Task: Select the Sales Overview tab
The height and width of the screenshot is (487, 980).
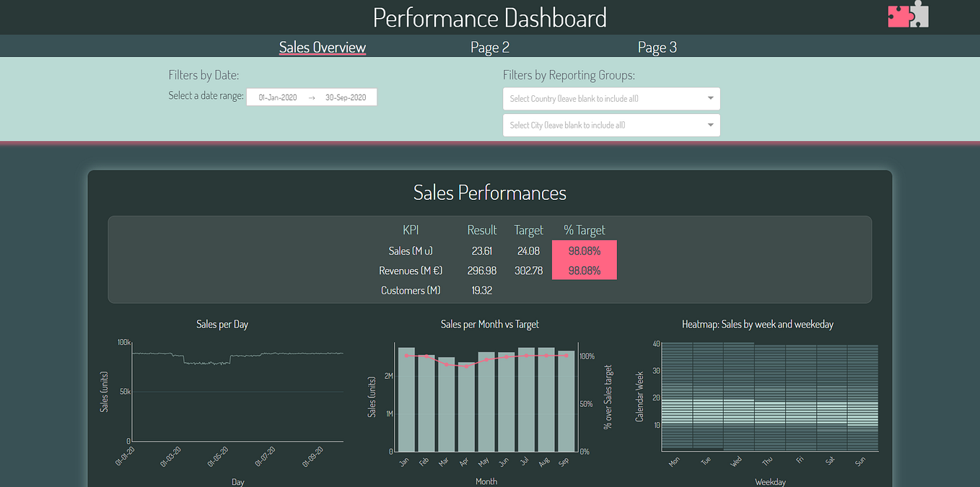Action: click(323, 47)
